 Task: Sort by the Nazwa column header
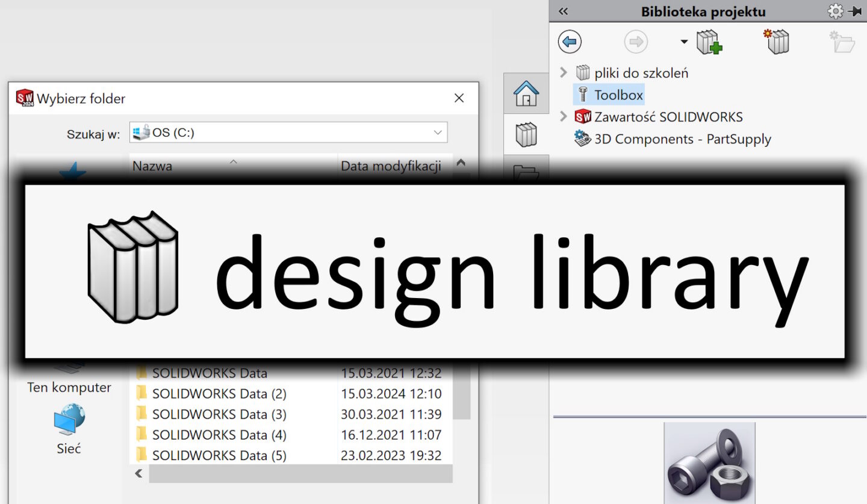pyautogui.click(x=233, y=166)
